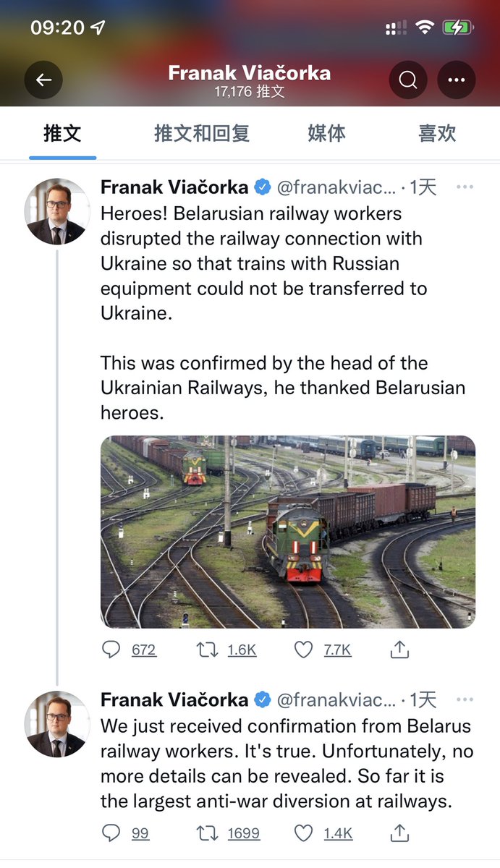Open search on the profile header
The image size is (500, 868).
click(x=408, y=80)
